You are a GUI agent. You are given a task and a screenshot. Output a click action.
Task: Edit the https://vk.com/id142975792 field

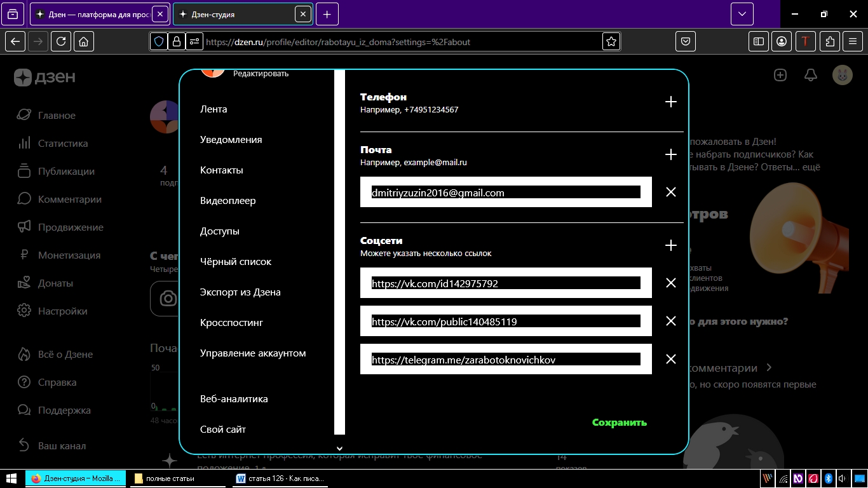(x=506, y=283)
